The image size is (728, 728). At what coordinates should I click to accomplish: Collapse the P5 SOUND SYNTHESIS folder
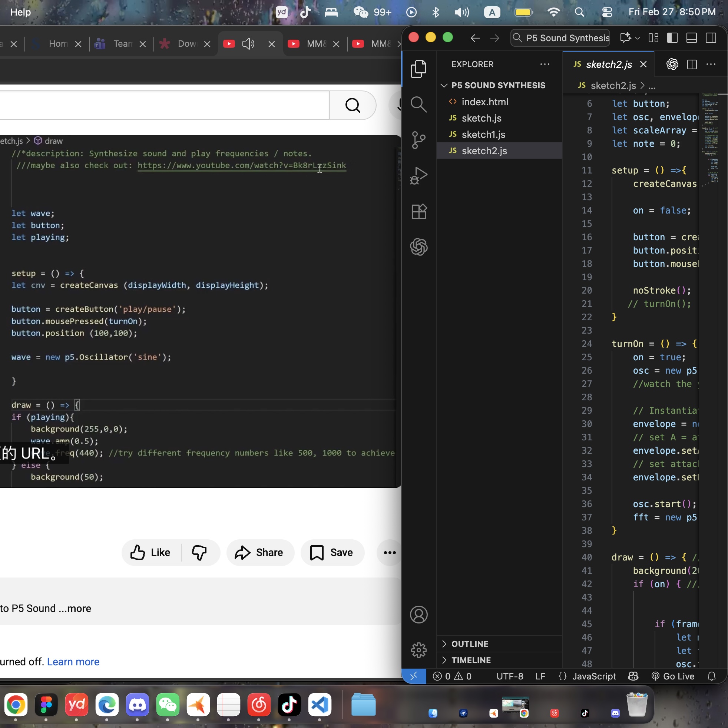coord(444,85)
